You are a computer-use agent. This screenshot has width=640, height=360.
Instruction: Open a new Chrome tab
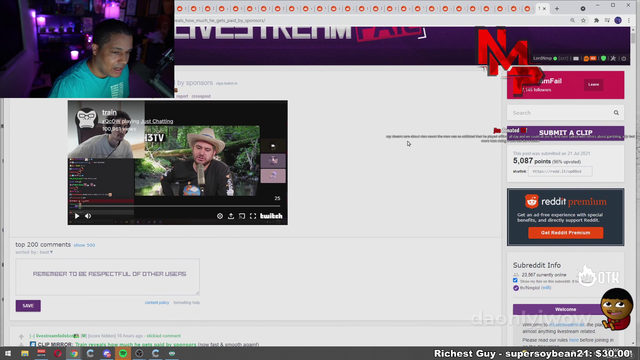(557, 9)
